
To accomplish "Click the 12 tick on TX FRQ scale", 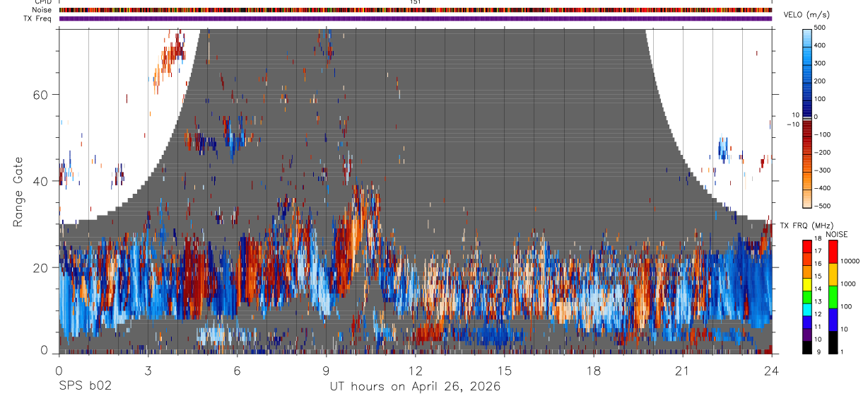I will [818, 314].
